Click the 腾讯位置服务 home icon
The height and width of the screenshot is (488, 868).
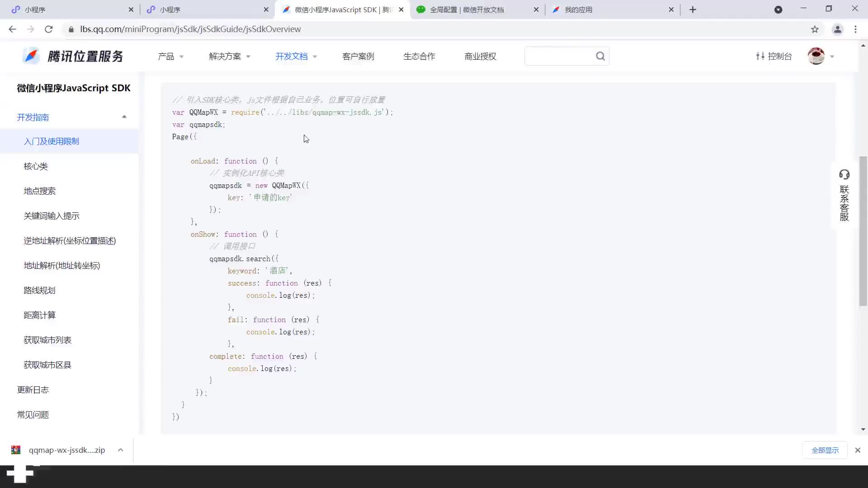pyautogui.click(x=30, y=56)
